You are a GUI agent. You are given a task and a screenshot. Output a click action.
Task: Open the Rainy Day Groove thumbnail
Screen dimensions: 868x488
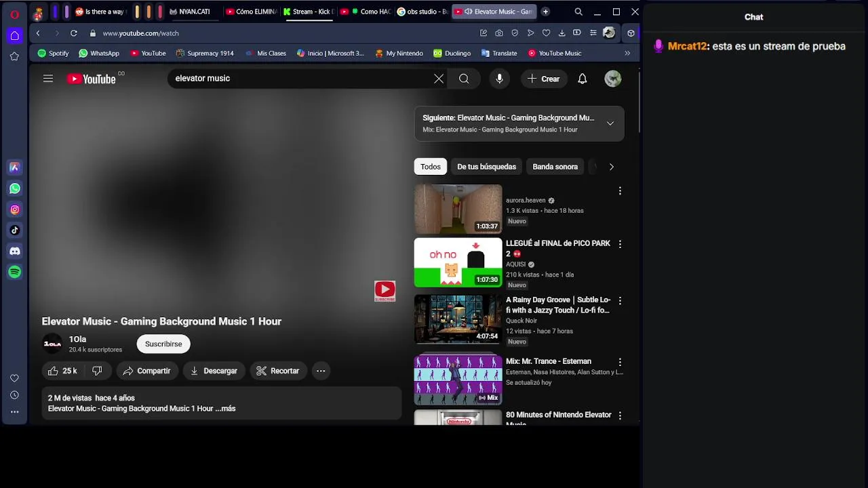point(458,319)
